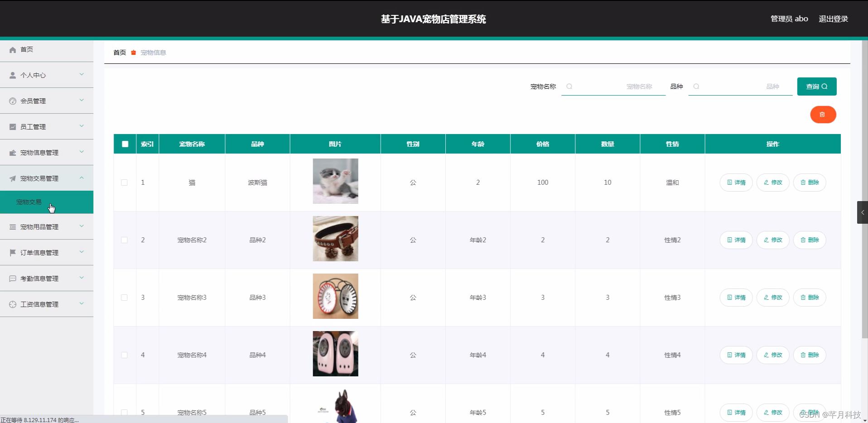Select the checkbox for row 1 波斯猫
The width and height of the screenshot is (868, 423).
(125, 183)
